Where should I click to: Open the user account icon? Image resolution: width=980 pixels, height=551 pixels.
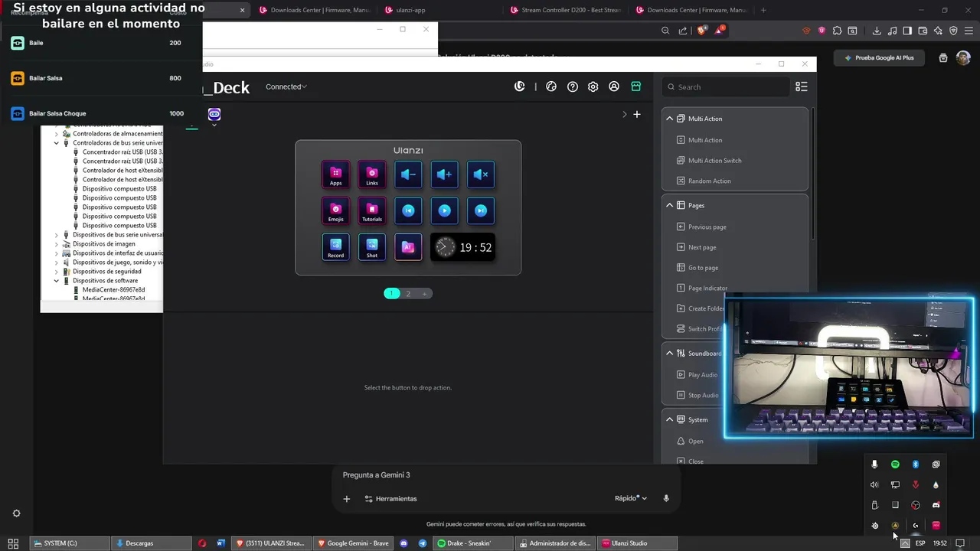point(614,86)
